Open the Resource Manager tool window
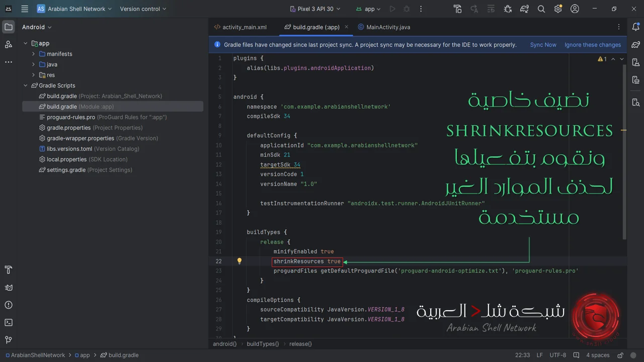Viewport: 644px width, 362px height. pos(8,44)
